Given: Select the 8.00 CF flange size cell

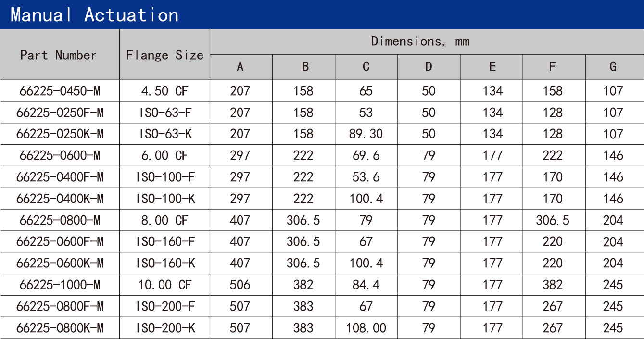Looking at the screenshot, I should (165, 220).
